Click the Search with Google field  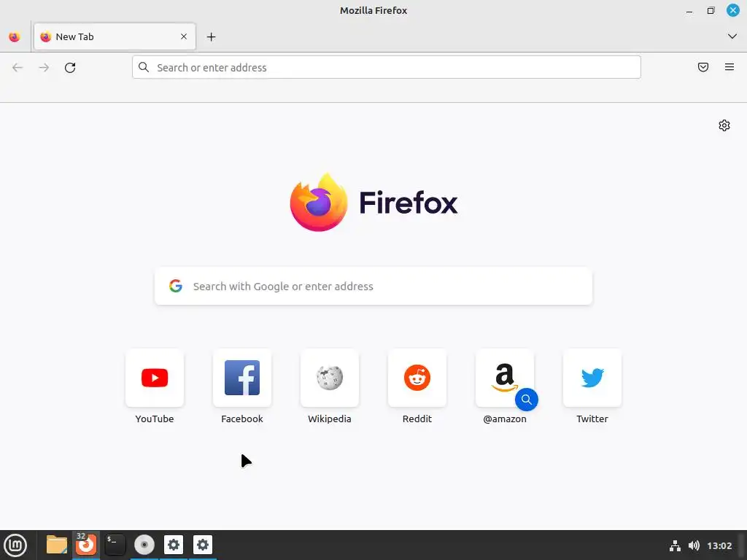(x=373, y=286)
